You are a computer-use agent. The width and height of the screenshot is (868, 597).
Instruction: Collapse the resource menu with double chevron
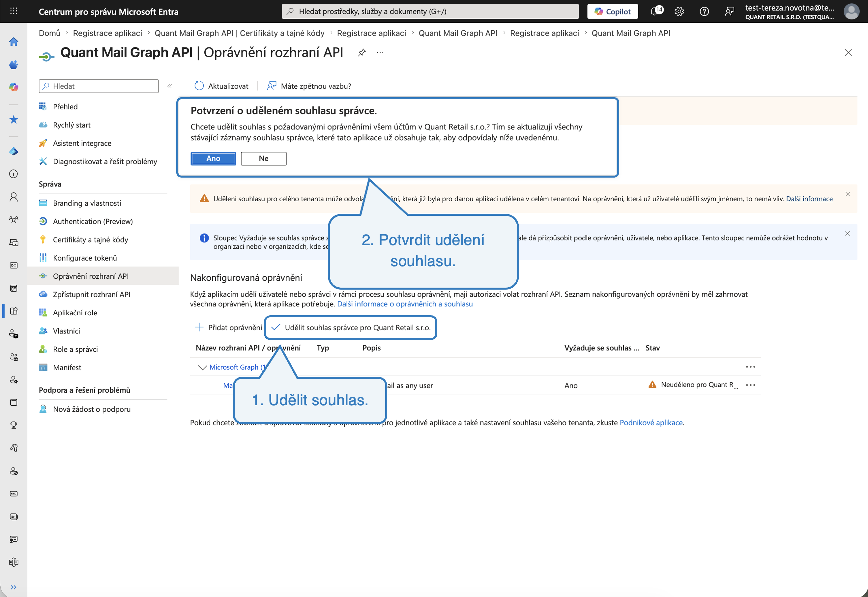[169, 86]
